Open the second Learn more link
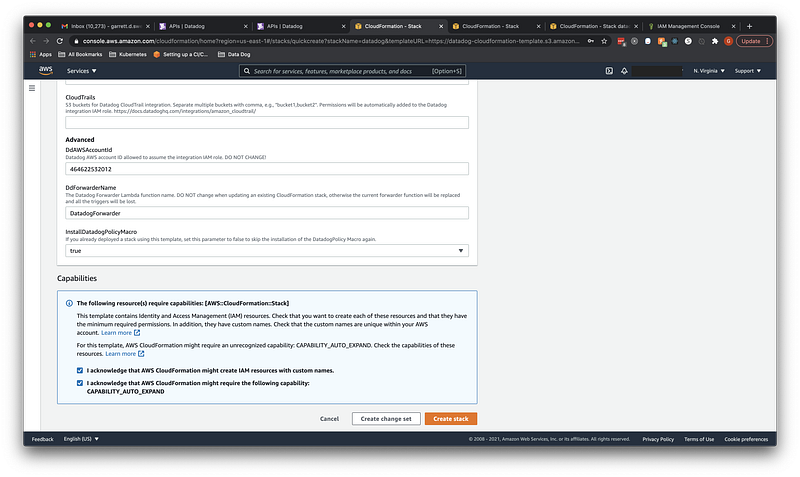 coord(124,354)
